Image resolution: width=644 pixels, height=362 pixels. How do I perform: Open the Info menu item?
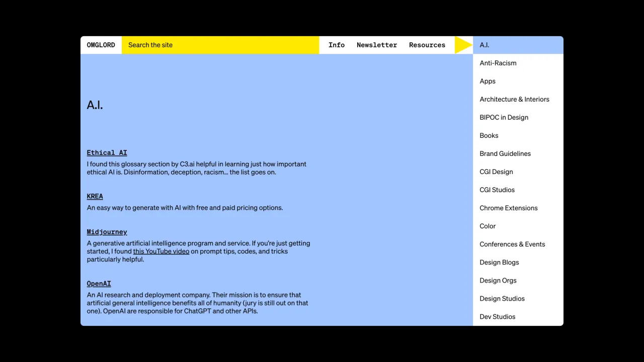pyautogui.click(x=337, y=45)
